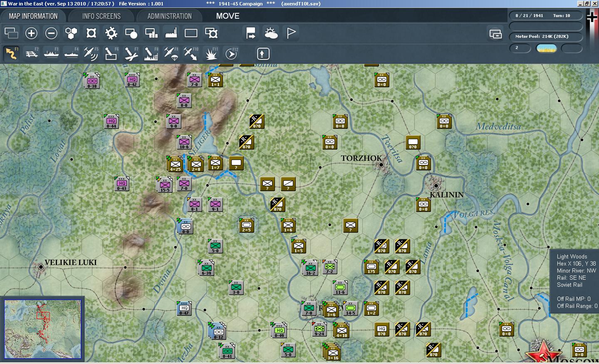Zoom out with the minus icon
Viewport: 599px width, 364px height.
pyautogui.click(x=51, y=33)
